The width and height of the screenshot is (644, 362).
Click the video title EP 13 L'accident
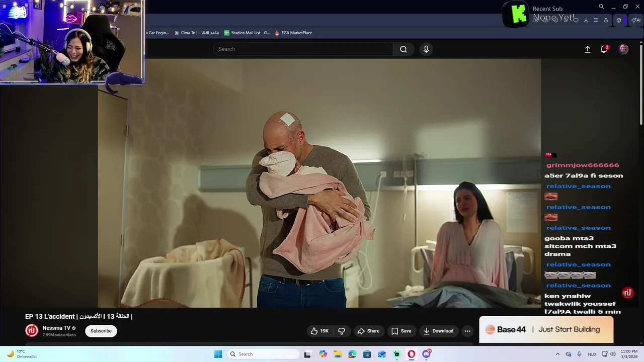[x=78, y=316]
